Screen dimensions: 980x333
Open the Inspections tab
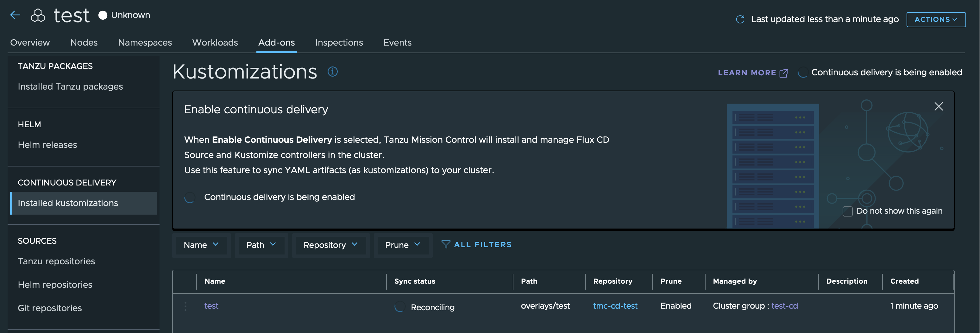tap(339, 43)
